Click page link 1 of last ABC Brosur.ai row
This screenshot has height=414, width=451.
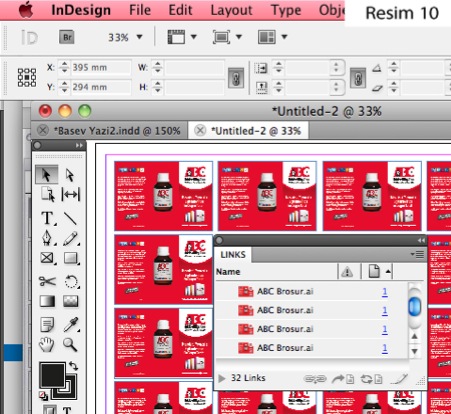pyautogui.click(x=385, y=348)
